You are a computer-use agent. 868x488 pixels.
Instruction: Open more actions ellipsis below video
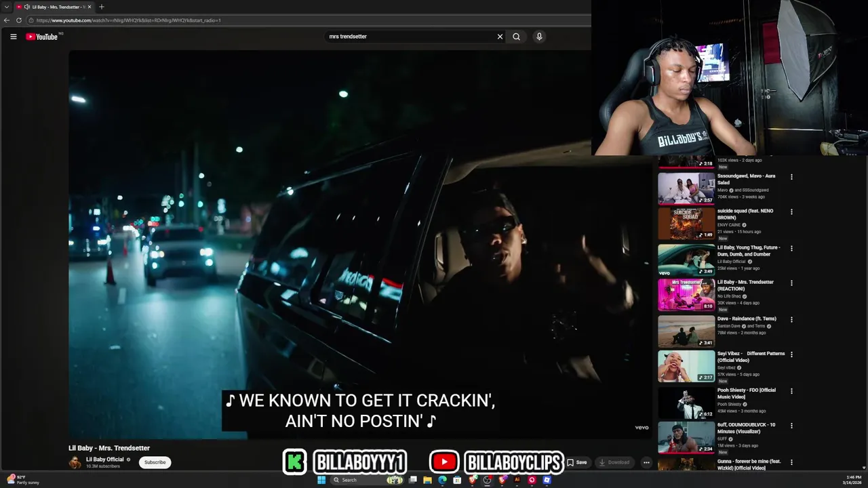646,462
